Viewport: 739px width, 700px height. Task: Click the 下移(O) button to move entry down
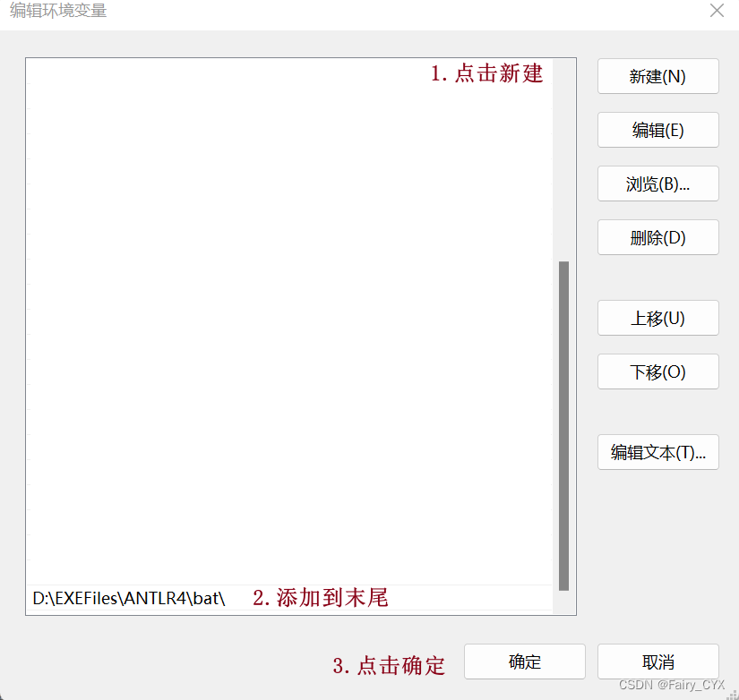click(657, 371)
